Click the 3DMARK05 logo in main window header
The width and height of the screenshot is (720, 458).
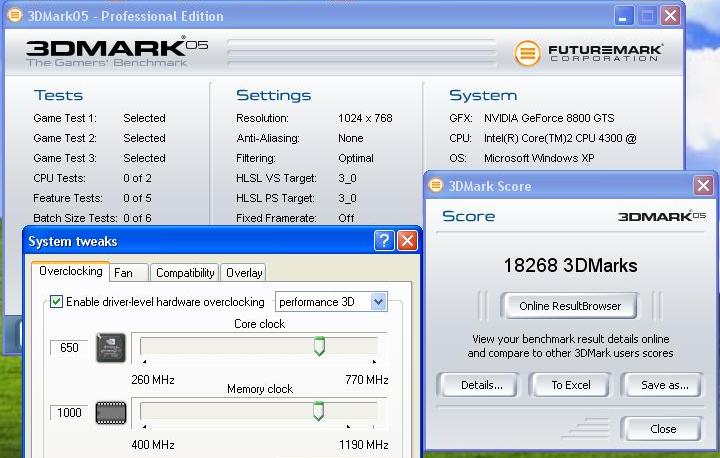117,51
